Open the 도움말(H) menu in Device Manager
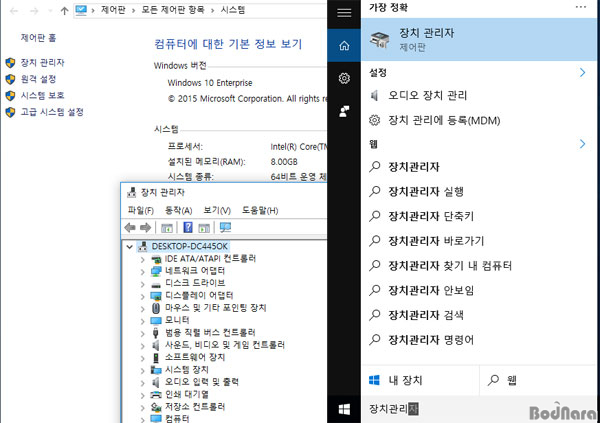Image resolution: width=600 pixels, height=423 pixels. coord(260,210)
